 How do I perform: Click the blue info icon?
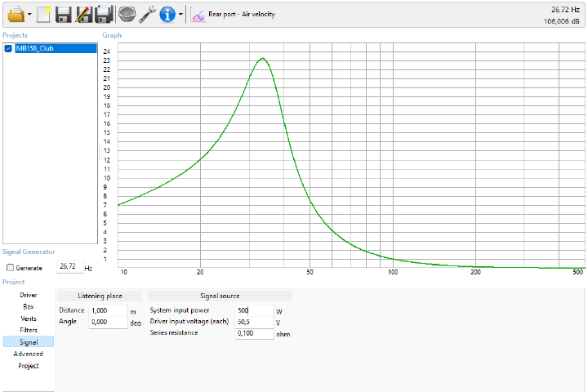pos(167,14)
